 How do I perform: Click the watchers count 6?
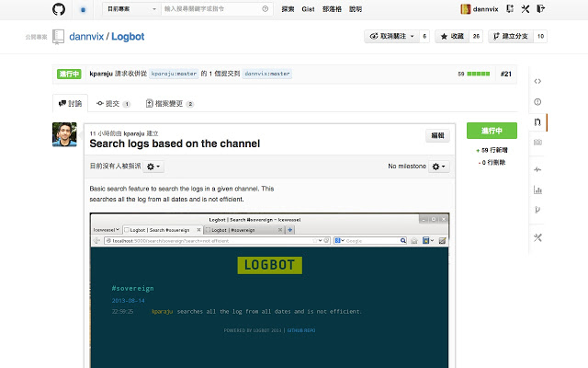[x=424, y=37]
